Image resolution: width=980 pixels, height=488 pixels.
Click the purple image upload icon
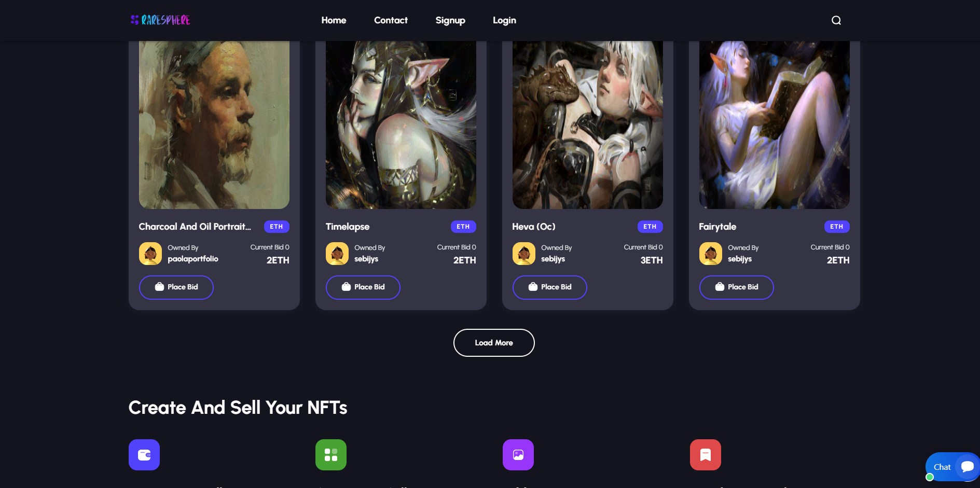tap(518, 455)
